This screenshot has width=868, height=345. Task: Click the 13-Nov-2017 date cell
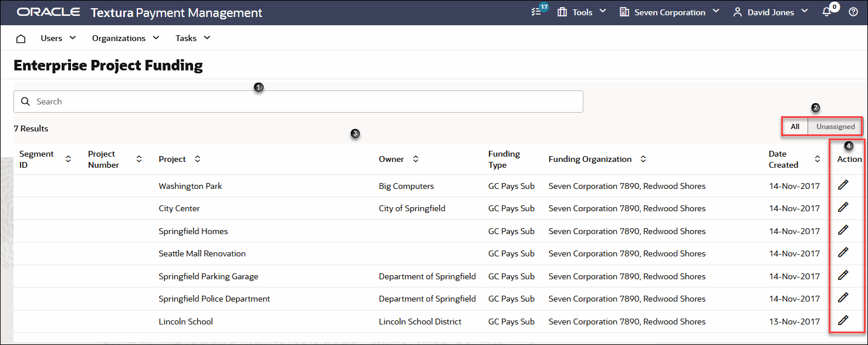tap(795, 322)
